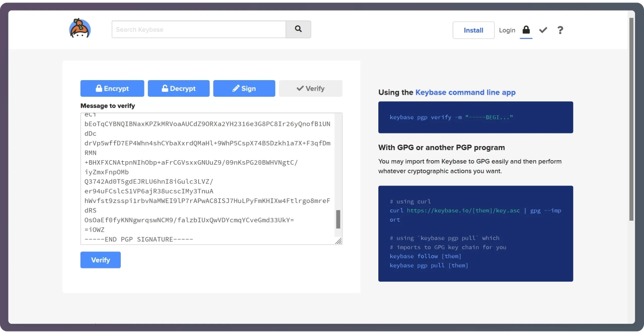644x334 pixels.
Task: Open the question mark help icon
Action: pos(560,30)
